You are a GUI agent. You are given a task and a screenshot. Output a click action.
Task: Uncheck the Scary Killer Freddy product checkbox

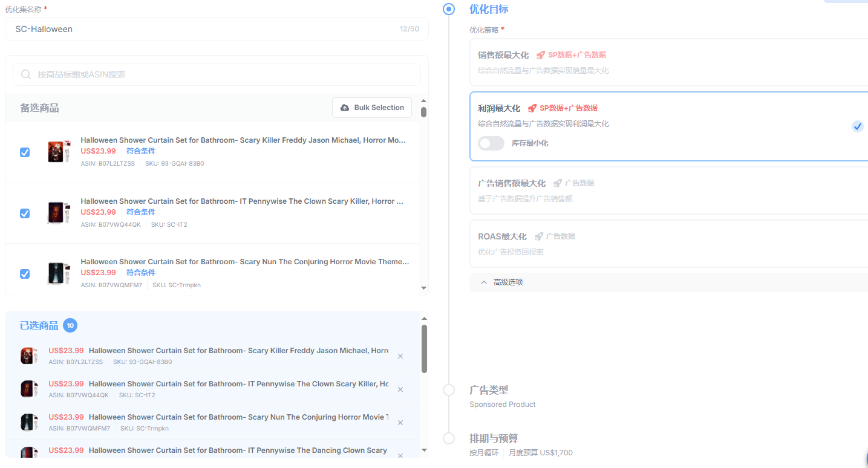(x=25, y=152)
